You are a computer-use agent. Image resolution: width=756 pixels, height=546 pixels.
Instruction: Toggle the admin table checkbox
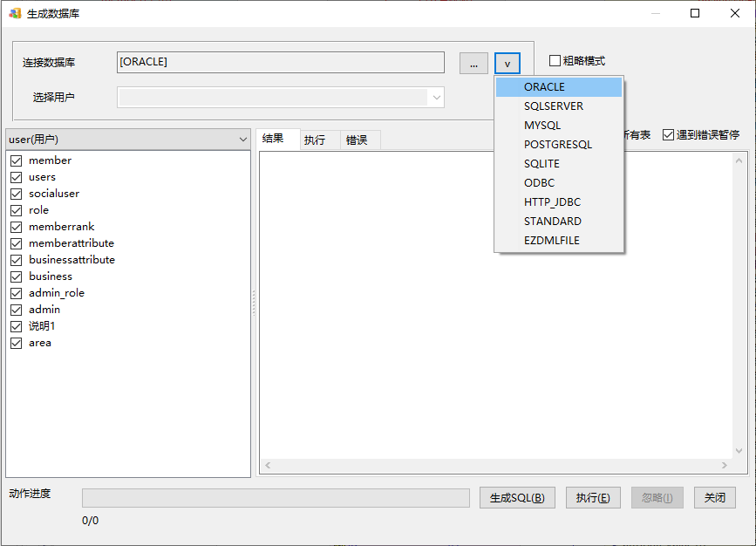[17, 310]
